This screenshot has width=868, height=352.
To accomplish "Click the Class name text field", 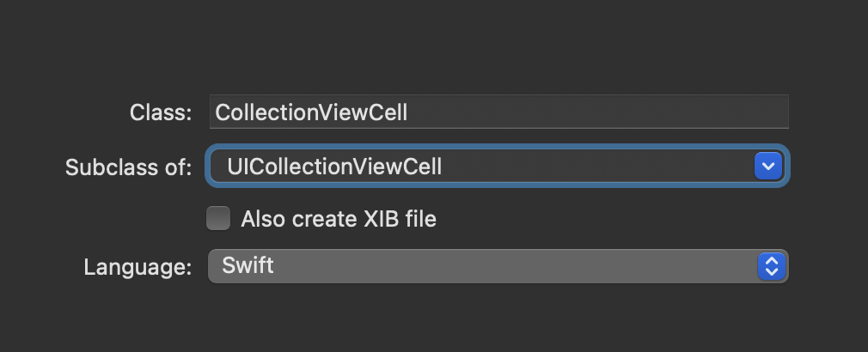I will 498,112.
